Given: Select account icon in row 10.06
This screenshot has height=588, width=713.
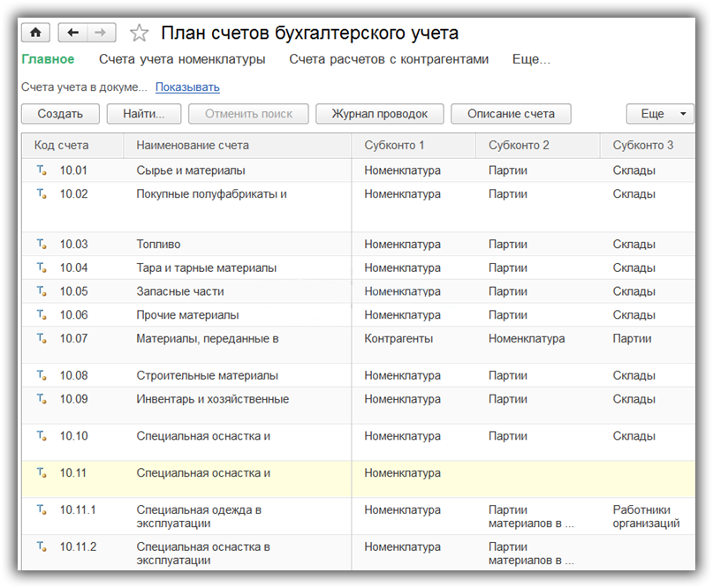Looking at the screenshot, I should tap(42, 315).
